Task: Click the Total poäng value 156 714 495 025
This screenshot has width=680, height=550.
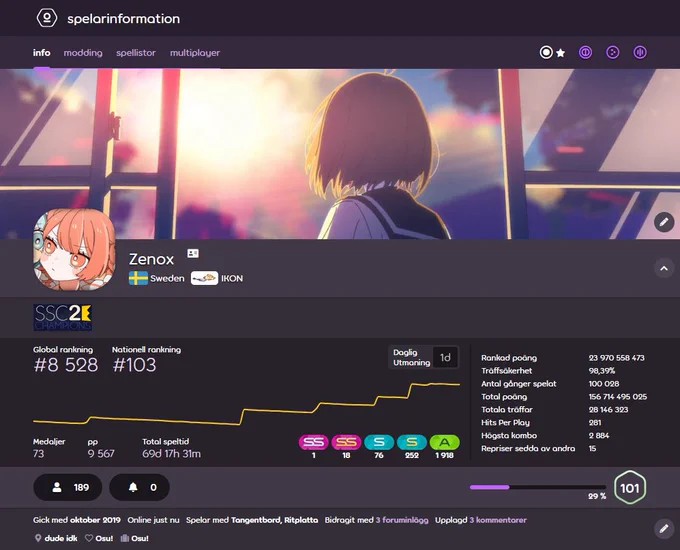Action: (x=618, y=397)
